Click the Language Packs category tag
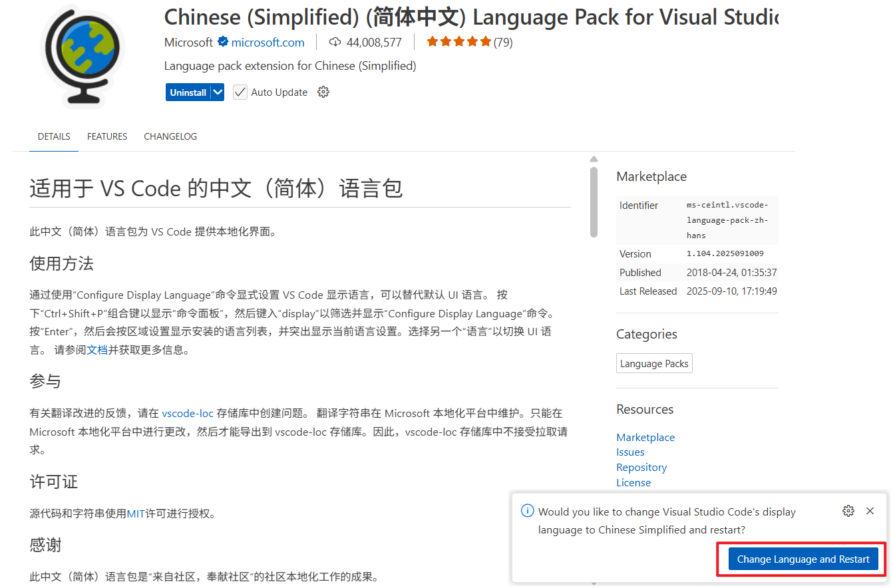This screenshot has width=893, height=588. [654, 363]
